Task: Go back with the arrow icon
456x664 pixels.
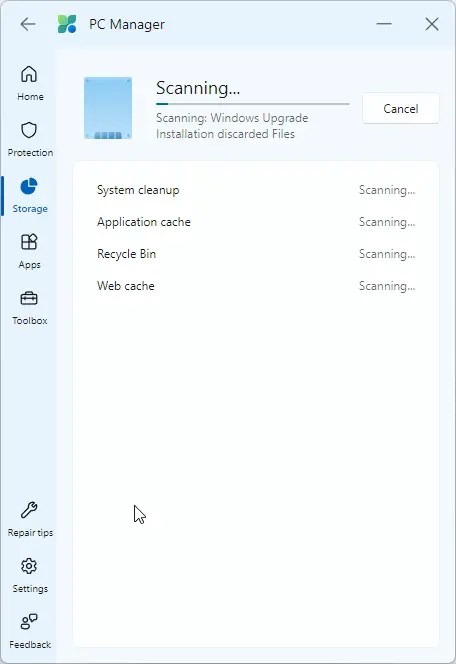Action: coord(28,24)
